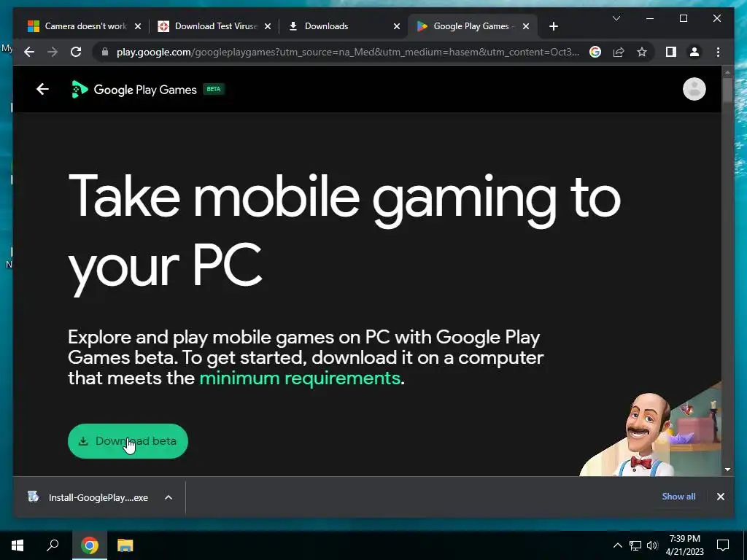Click the share page icon
Viewport: 747px width, 560px height.
(619, 52)
